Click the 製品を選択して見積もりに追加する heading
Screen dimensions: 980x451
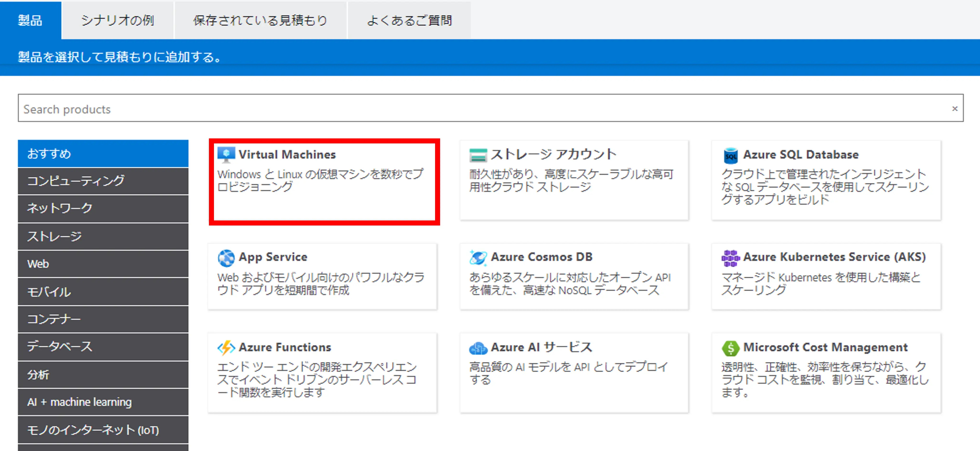(x=119, y=57)
